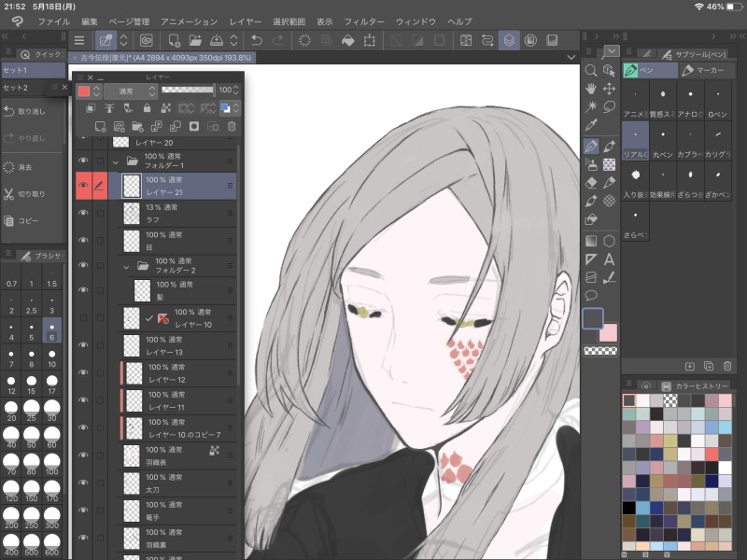Hide the レイヤー 21 layer
The image size is (747, 560).
tap(83, 185)
